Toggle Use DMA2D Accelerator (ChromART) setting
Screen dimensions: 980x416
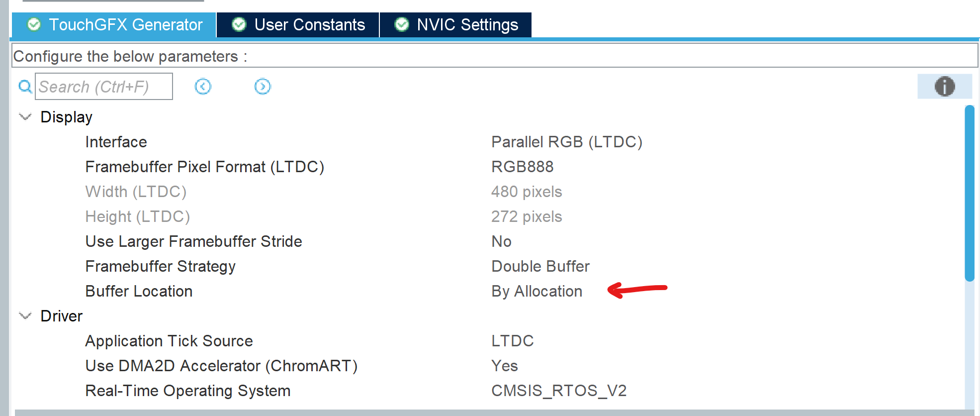tap(504, 366)
